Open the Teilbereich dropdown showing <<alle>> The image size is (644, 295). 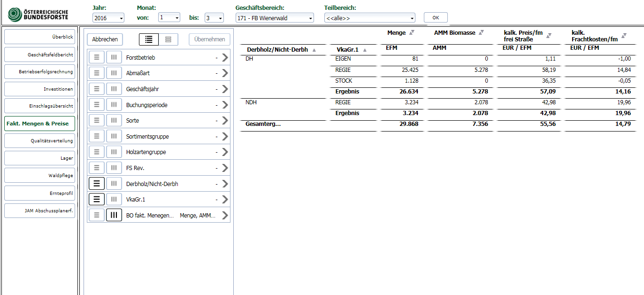pos(370,18)
